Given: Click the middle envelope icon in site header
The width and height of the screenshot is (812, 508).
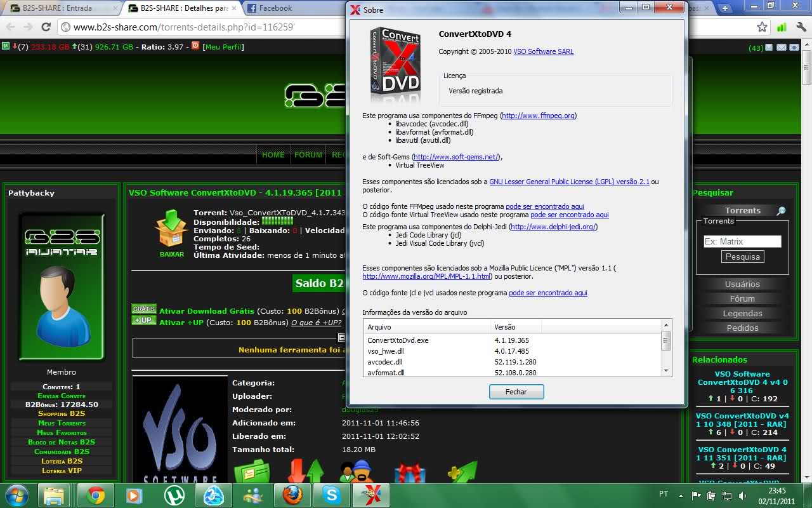Looking at the screenshot, I should (x=781, y=48).
